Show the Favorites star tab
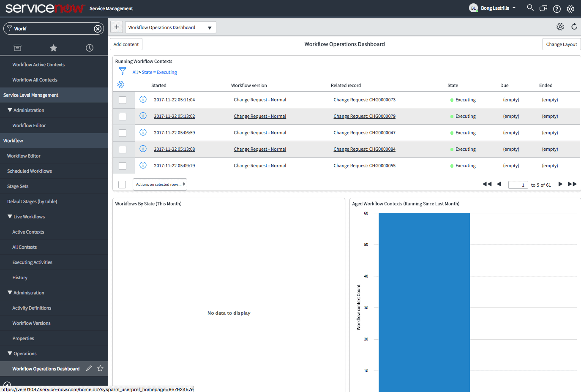This screenshot has height=392, width=581. coord(53,48)
